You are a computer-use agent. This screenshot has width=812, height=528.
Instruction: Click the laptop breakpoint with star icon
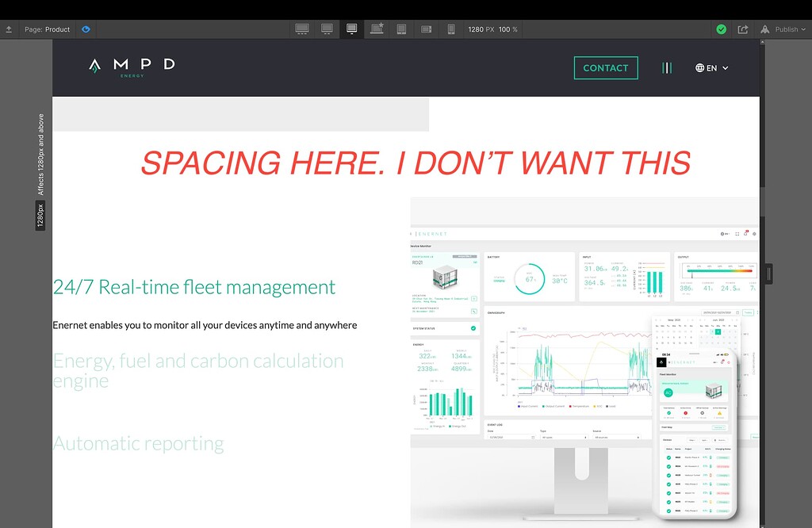(377, 29)
